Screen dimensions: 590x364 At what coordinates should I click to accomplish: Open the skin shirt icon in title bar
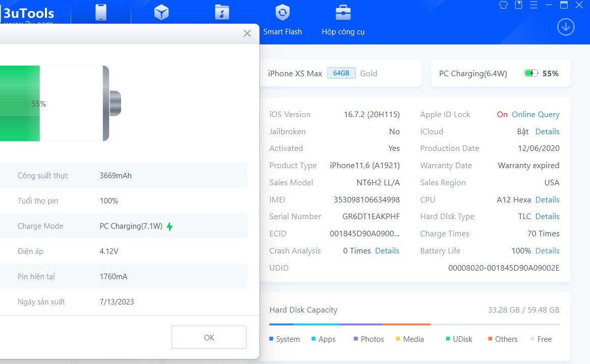tap(504, 5)
